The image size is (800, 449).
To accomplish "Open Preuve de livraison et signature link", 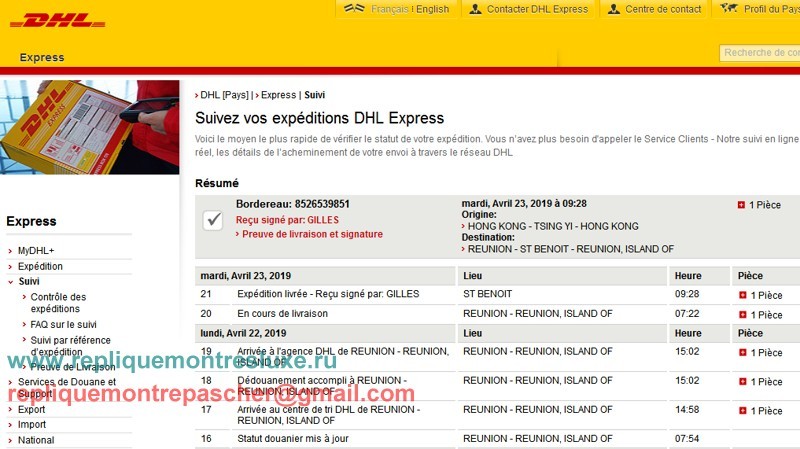I will point(312,234).
